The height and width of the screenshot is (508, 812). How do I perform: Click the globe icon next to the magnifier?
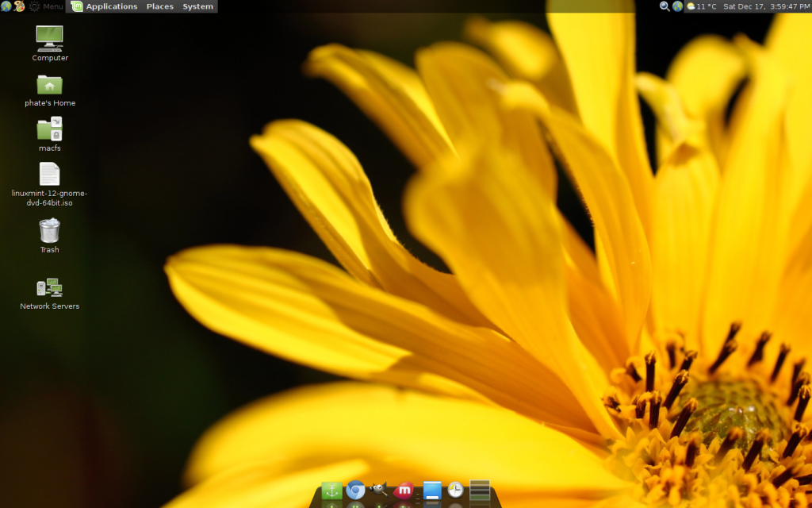point(677,6)
